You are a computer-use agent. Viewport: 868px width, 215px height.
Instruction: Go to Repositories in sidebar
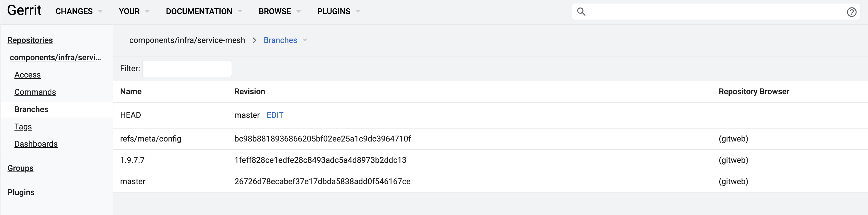30,40
